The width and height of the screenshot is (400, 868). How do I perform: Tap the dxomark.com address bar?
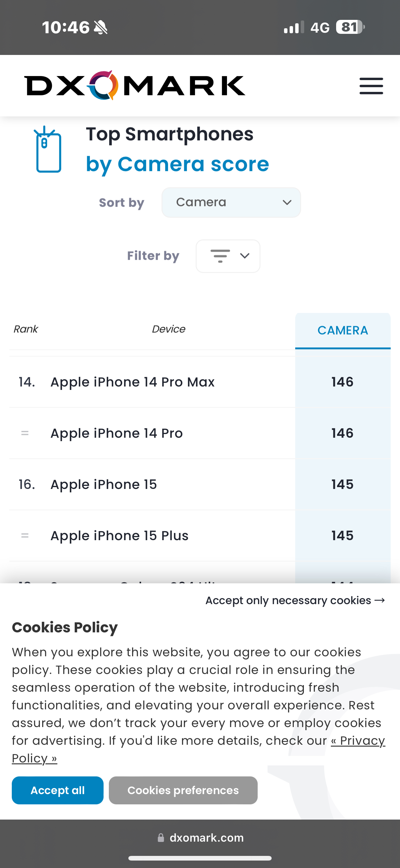(x=200, y=838)
